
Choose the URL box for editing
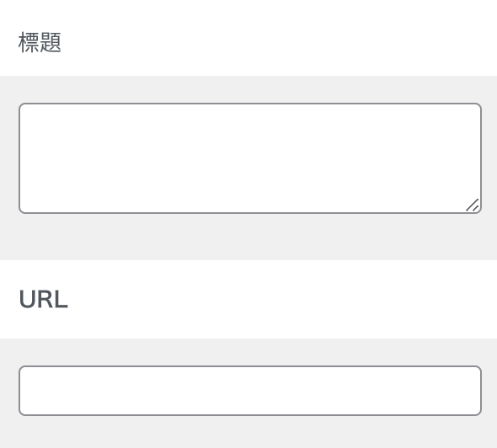click(x=250, y=391)
